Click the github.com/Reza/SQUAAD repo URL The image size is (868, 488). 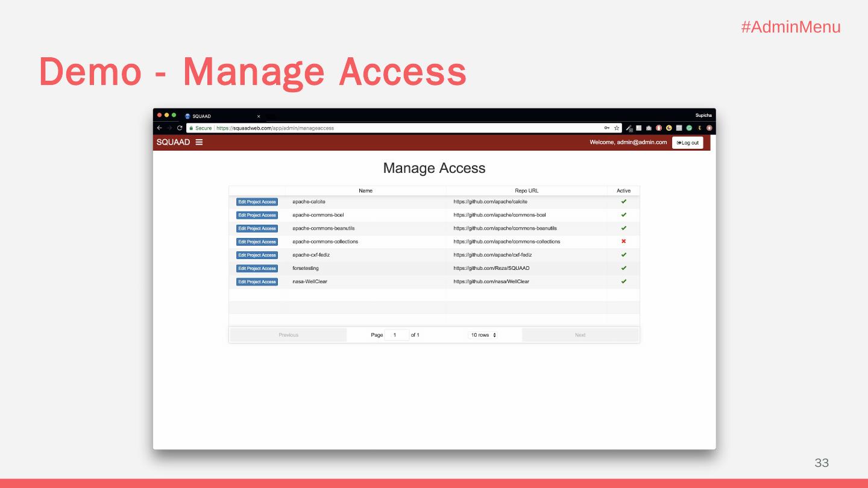point(491,268)
